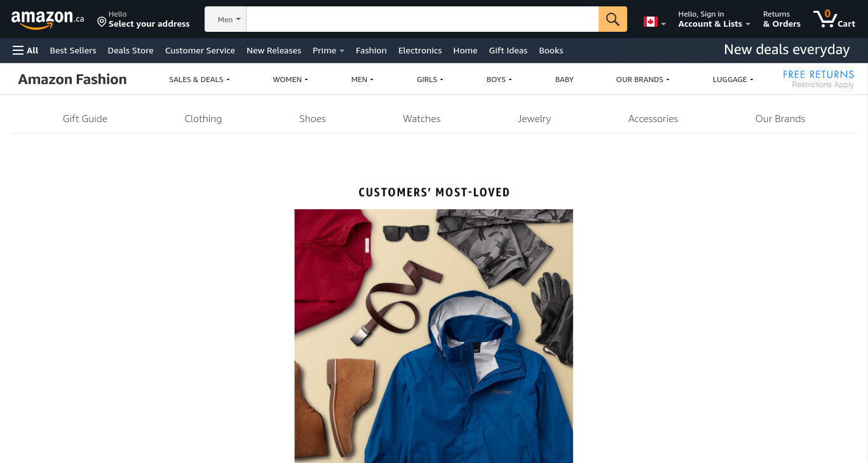Image resolution: width=868 pixels, height=463 pixels.
Task: Click the orange search magnifier button
Action: pos(613,19)
